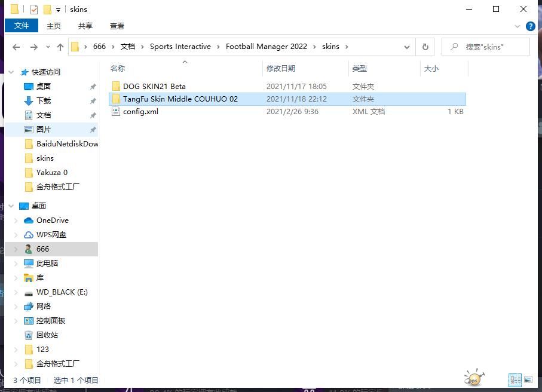Open 图片 in quick access
The width and height of the screenshot is (542, 392).
44,129
